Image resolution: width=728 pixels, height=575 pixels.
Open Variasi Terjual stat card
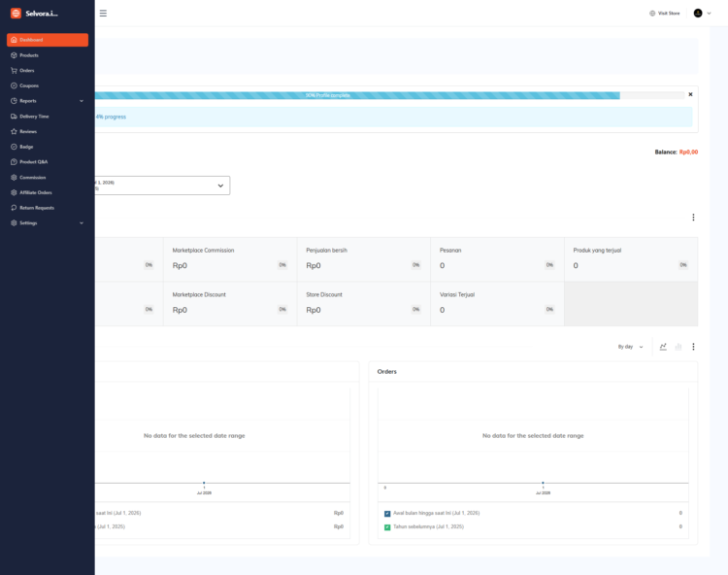click(x=497, y=304)
